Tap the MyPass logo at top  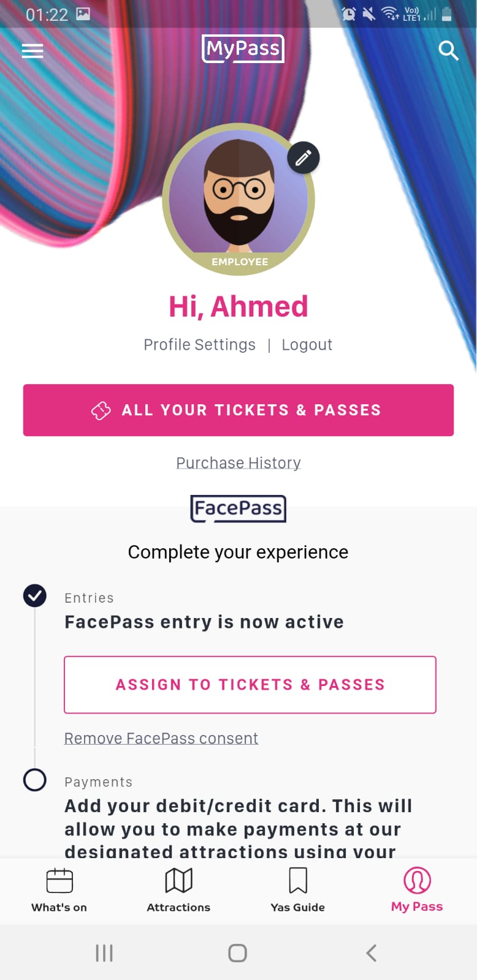click(243, 49)
